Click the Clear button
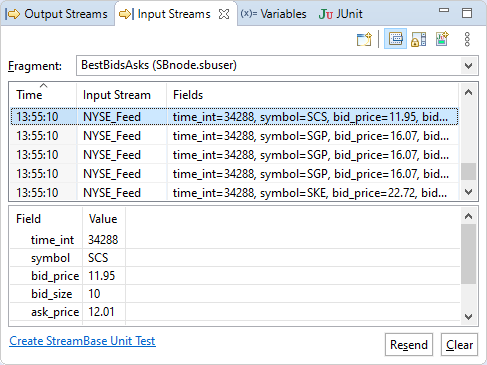This screenshot has height=365, width=487. pos(459,345)
